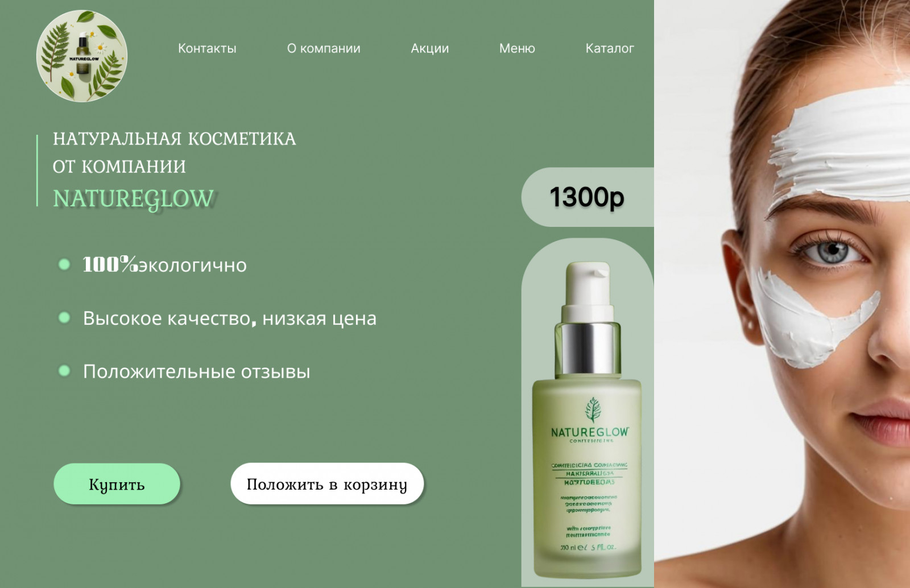This screenshot has width=910, height=588.
Task: Go to the Акции section
Action: (430, 48)
